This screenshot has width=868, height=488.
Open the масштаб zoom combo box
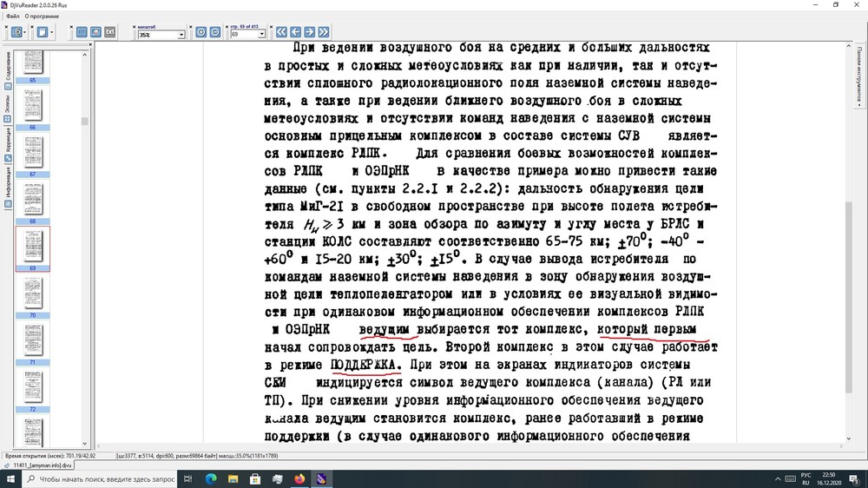(x=161, y=35)
